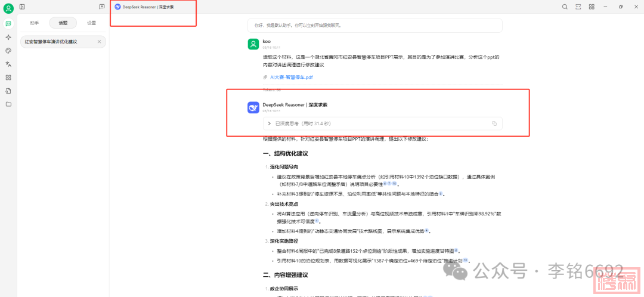The image size is (644, 297).
Task: Open the translate icon in sidebar
Action: tap(8, 64)
